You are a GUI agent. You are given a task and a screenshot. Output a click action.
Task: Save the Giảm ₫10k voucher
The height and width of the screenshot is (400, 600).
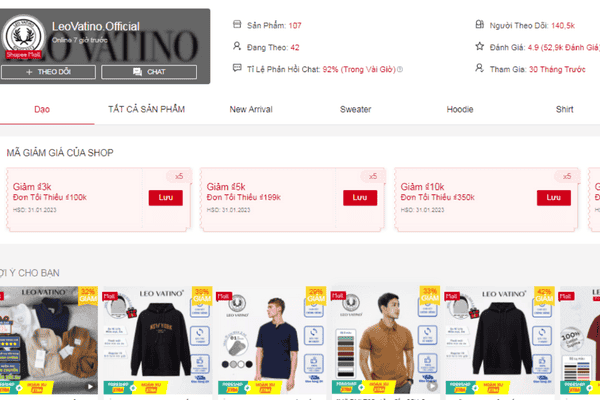pyautogui.click(x=554, y=198)
